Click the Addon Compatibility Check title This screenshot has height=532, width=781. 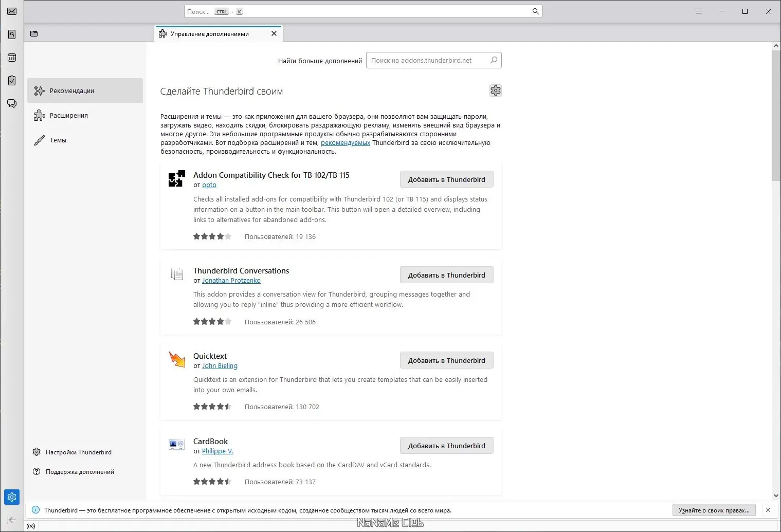(x=271, y=175)
